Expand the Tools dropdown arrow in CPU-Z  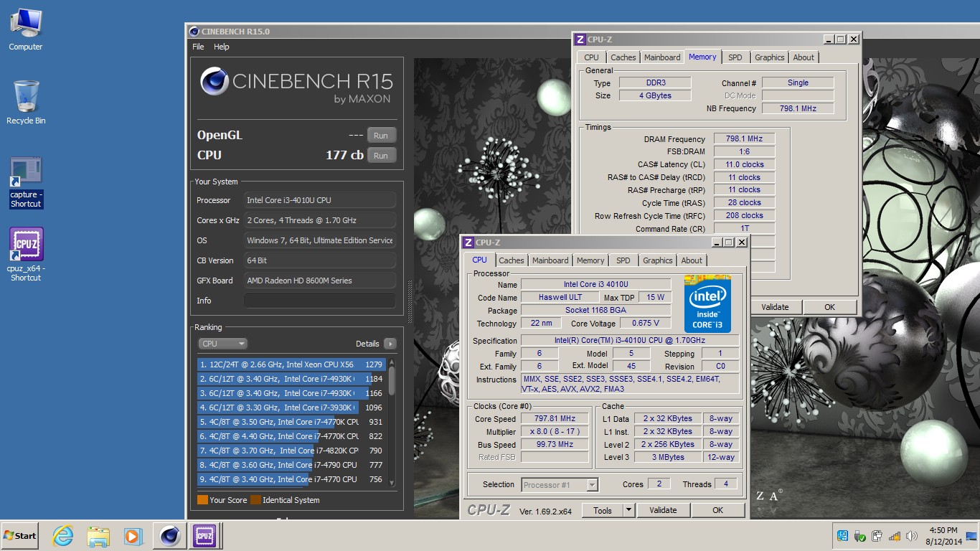tap(628, 510)
